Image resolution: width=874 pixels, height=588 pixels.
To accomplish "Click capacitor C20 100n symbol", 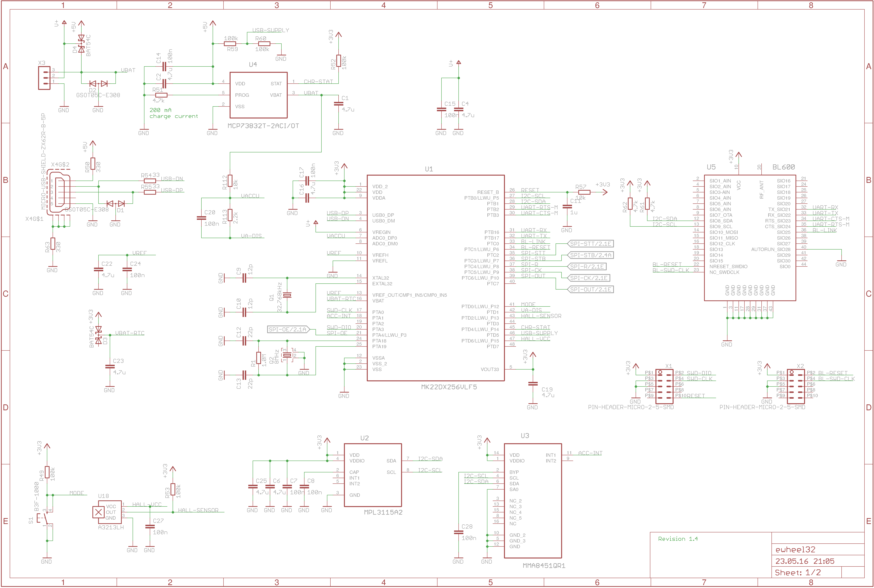I will point(201,218).
